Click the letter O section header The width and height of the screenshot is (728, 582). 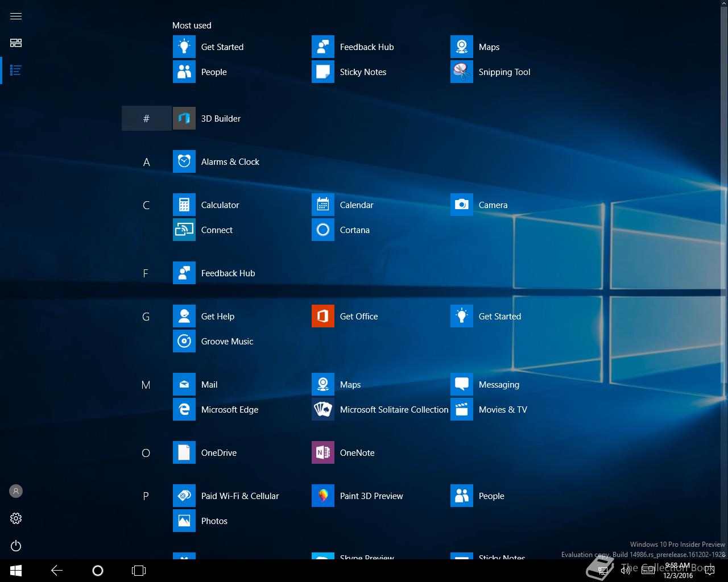click(146, 453)
